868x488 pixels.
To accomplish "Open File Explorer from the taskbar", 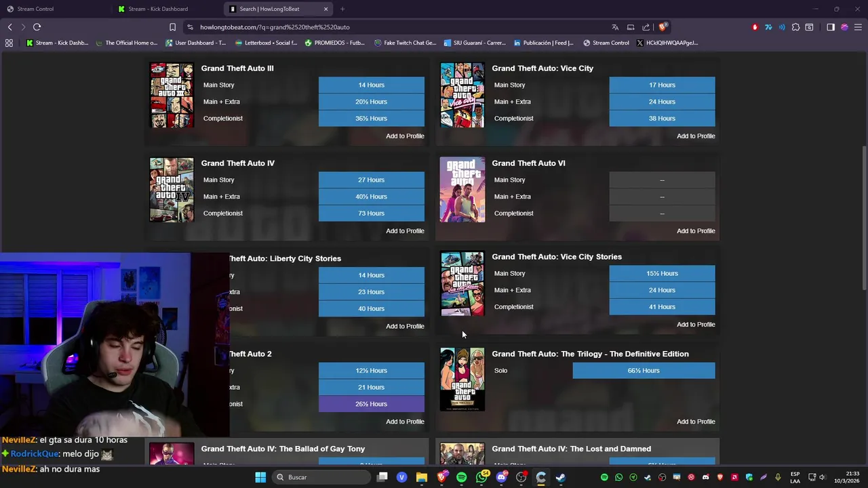I will (422, 477).
